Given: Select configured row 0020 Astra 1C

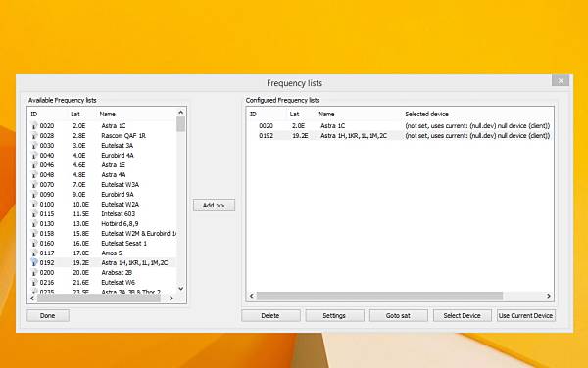Looking at the screenshot, I should coord(400,126).
